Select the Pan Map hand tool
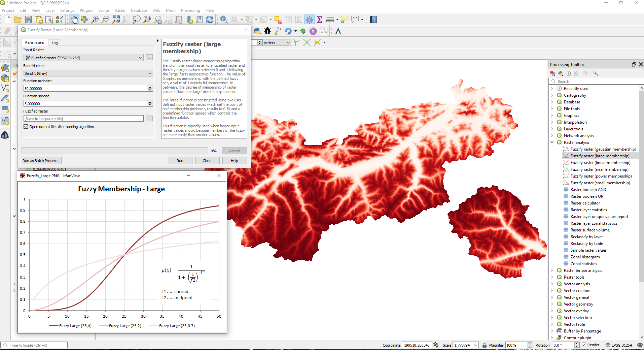The height and width of the screenshot is (350, 644). [x=74, y=20]
